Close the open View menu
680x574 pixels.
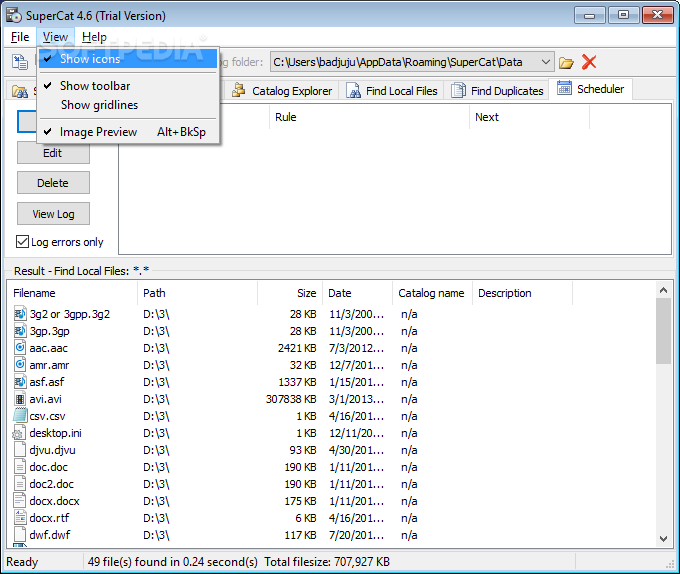55,37
